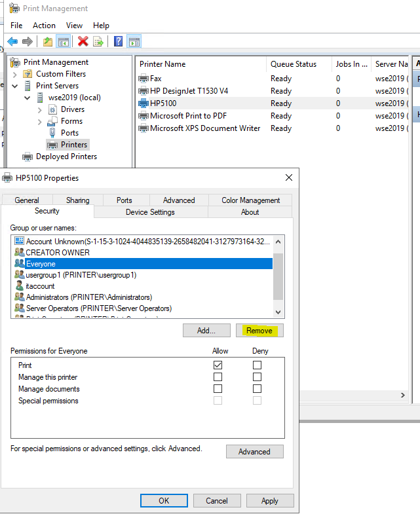Select the Printers node in tree
The height and width of the screenshot is (516, 420).
(x=68, y=145)
